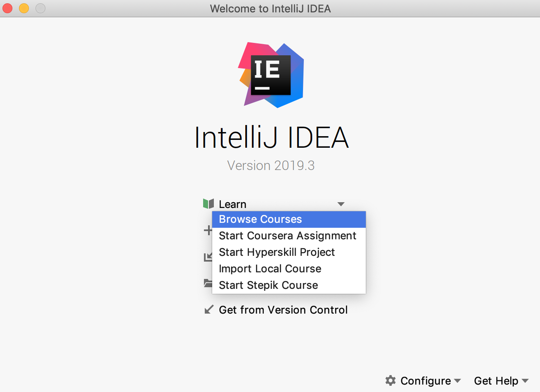This screenshot has width=540, height=392.
Task: Expand the Get Help dropdown arrow
Action: [x=525, y=381]
